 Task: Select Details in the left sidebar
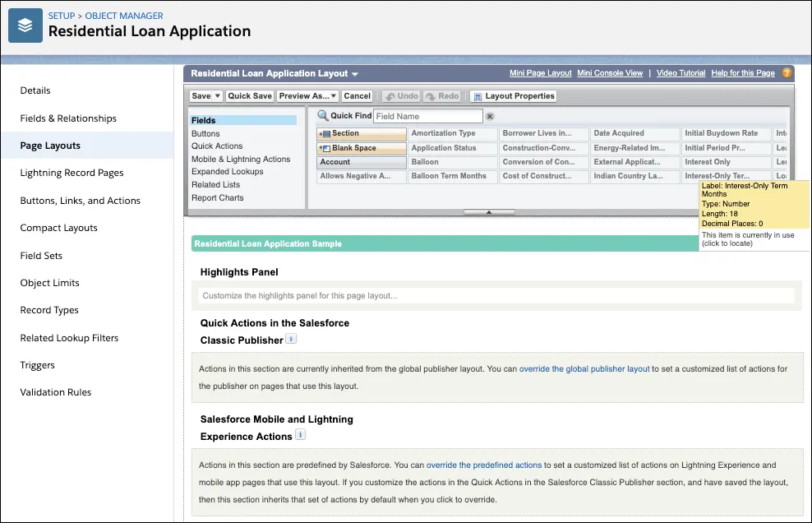pos(35,90)
